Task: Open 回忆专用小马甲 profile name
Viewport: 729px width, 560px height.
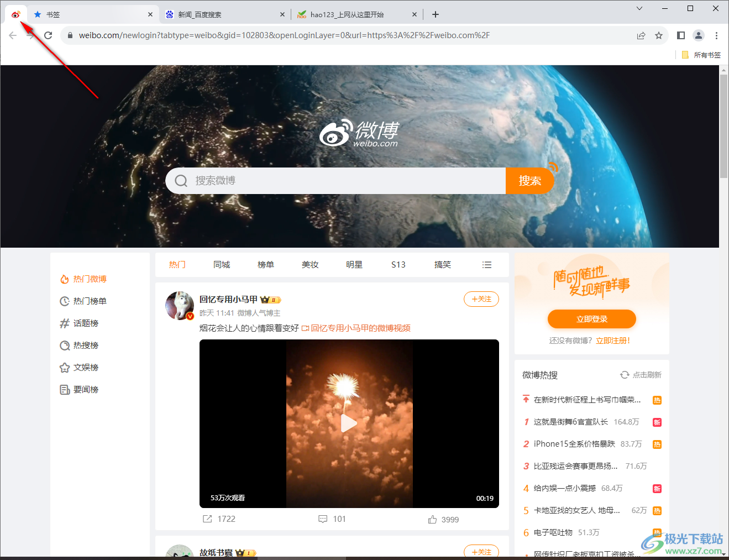Action: (x=228, y=300)
